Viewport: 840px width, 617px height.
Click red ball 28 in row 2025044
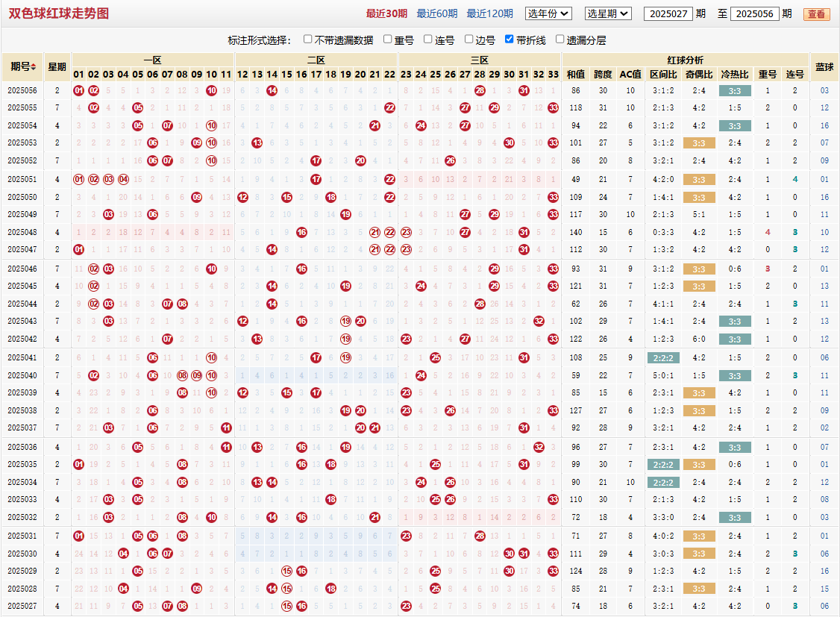click(x=480, y=304)
